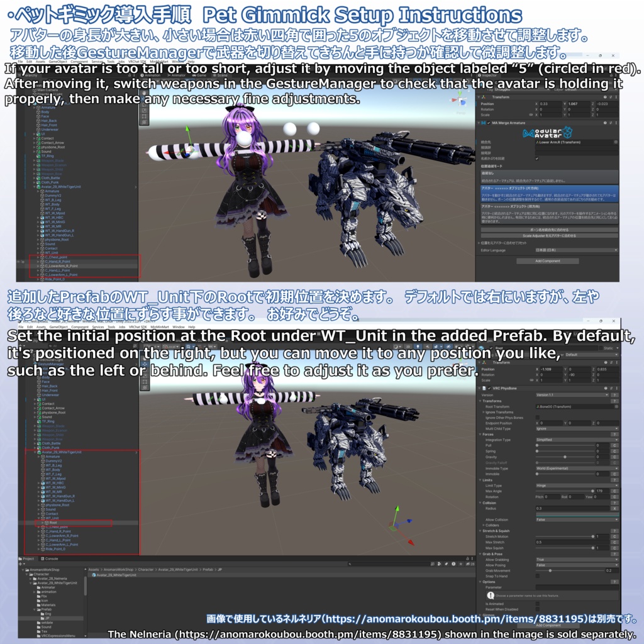The width and height of the screenshot is (644, 644).
Task: Toggle MA Merge Armature component checkbox
Action: (x=489, y=123)
